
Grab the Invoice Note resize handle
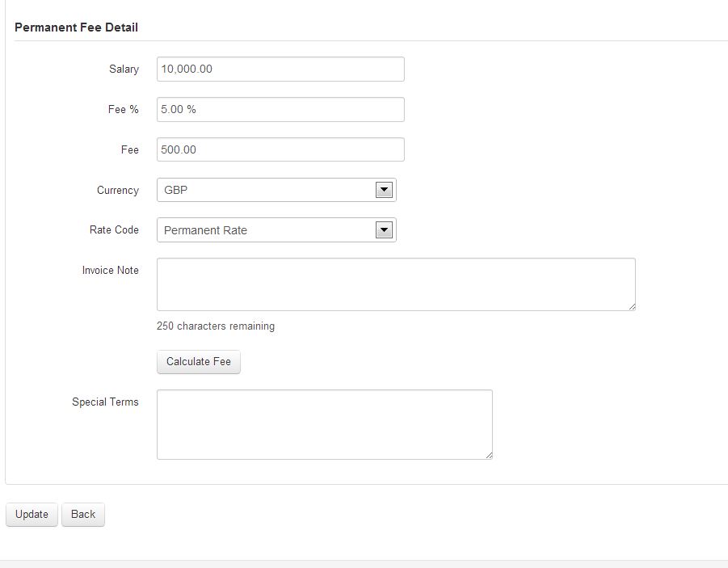click(x=632, y=306)
